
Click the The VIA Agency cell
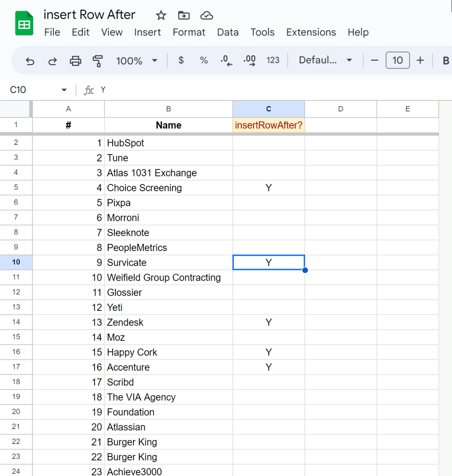click(x=168, y=397)
